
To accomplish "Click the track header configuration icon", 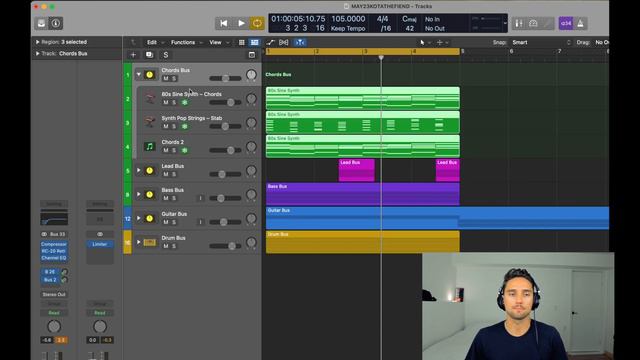I will 252,55.
